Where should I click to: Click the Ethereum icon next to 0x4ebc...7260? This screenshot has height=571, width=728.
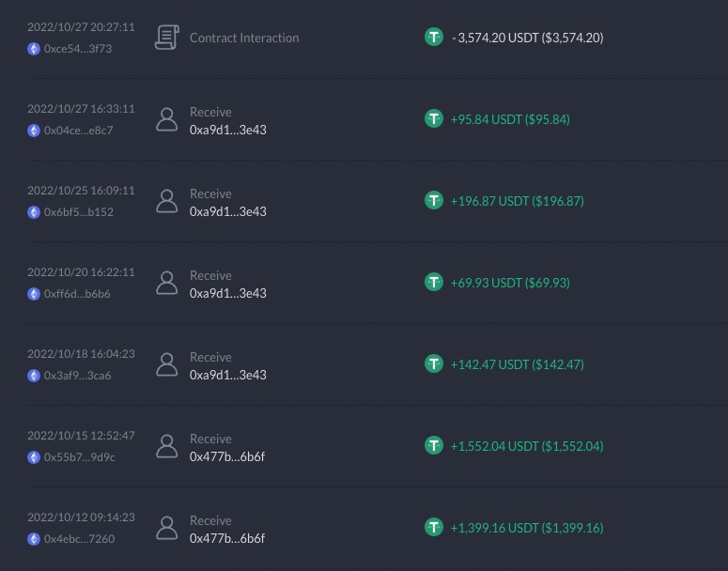(34, 539)
